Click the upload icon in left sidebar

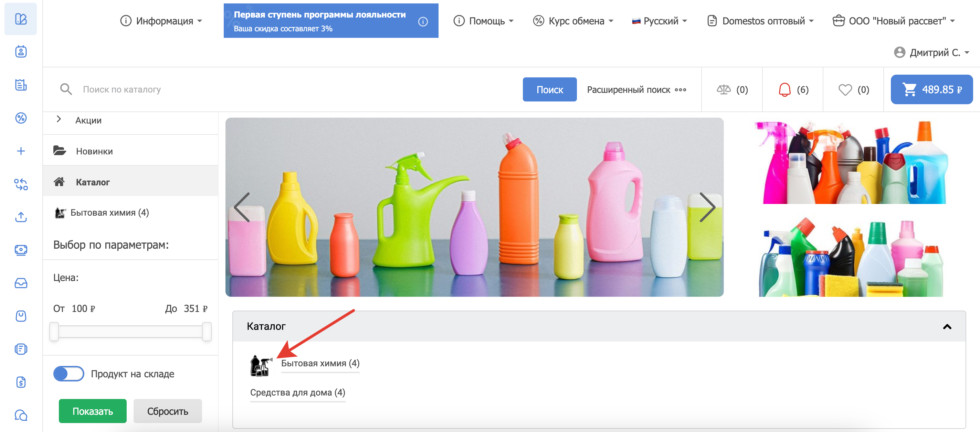tap(21, 217)
